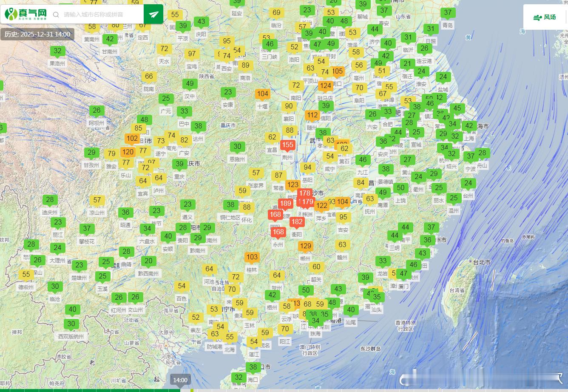Click the history timestamp 2025-12-31 14:00 label
Screen dimensions: 568x392
pyautogui.click(x=37, y=34)
